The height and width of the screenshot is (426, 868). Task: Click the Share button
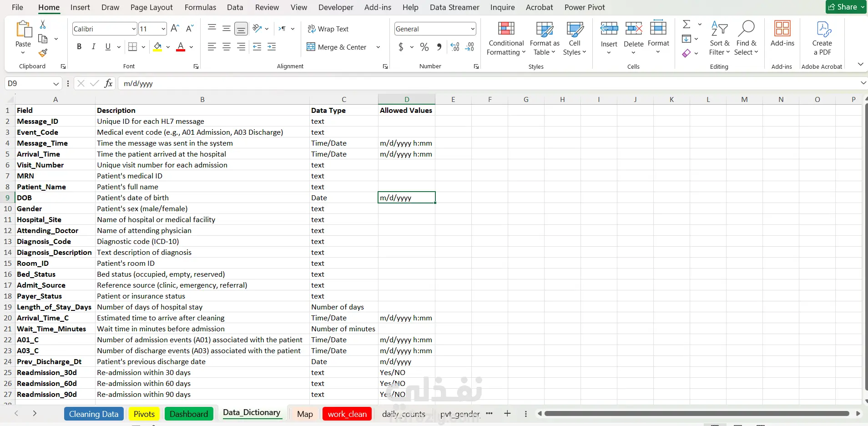pos(846,7)
